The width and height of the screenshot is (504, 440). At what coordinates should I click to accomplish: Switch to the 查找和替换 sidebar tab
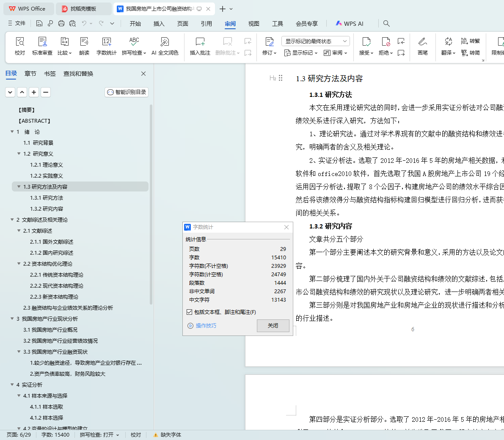pos(78,74)
